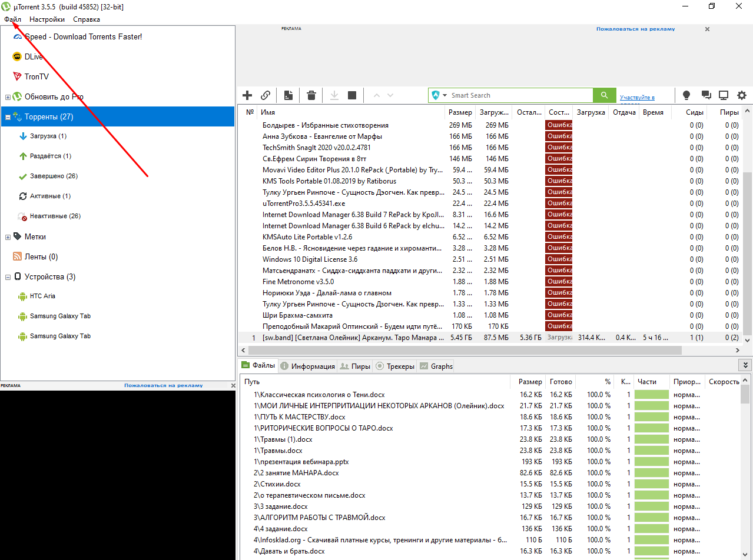The width and height of the screenshot is (753, 560).
Task: Open the Справка menu
Action: tap(87, 19)
